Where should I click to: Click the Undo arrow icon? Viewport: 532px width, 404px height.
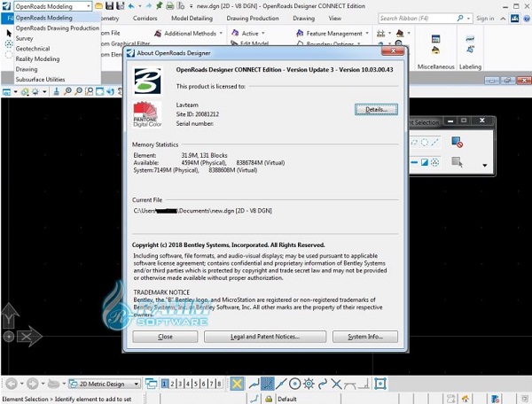(x=131, y=6)
